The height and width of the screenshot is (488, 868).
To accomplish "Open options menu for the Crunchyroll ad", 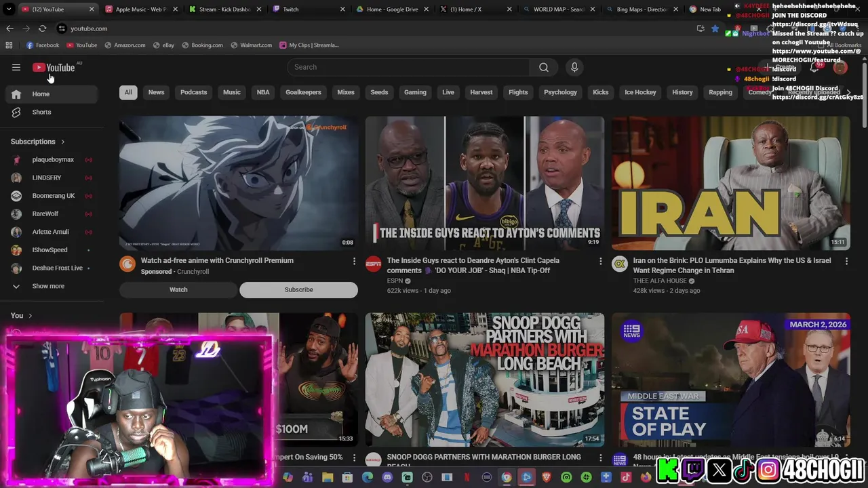I will coord(354,261).
